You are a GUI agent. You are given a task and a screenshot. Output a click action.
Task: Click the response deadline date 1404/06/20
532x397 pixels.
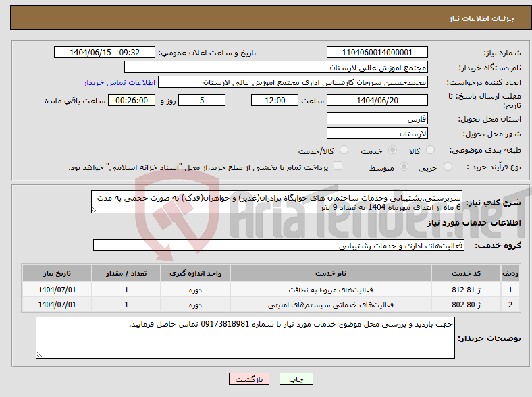click(377, 100)
